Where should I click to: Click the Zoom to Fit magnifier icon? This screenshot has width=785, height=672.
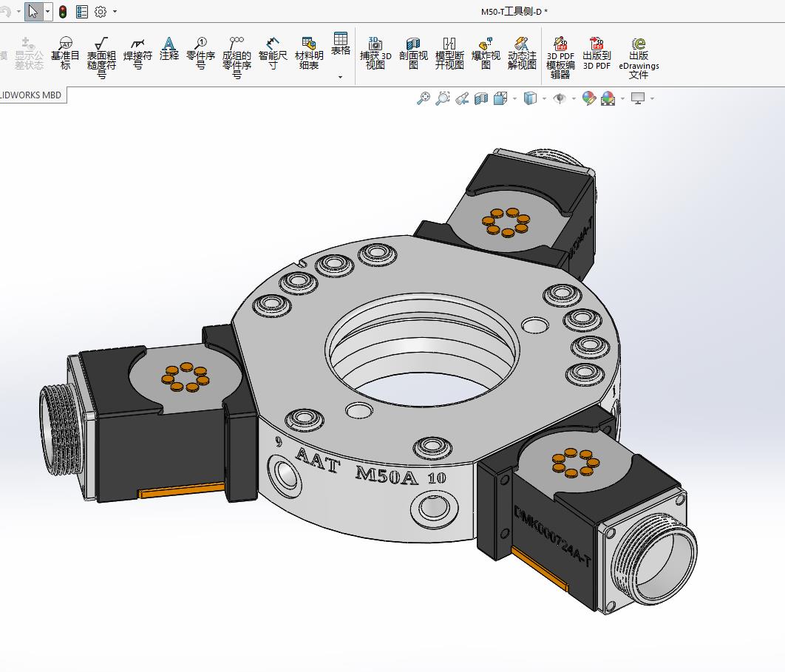pyautogui.click(x=424, y=98)
